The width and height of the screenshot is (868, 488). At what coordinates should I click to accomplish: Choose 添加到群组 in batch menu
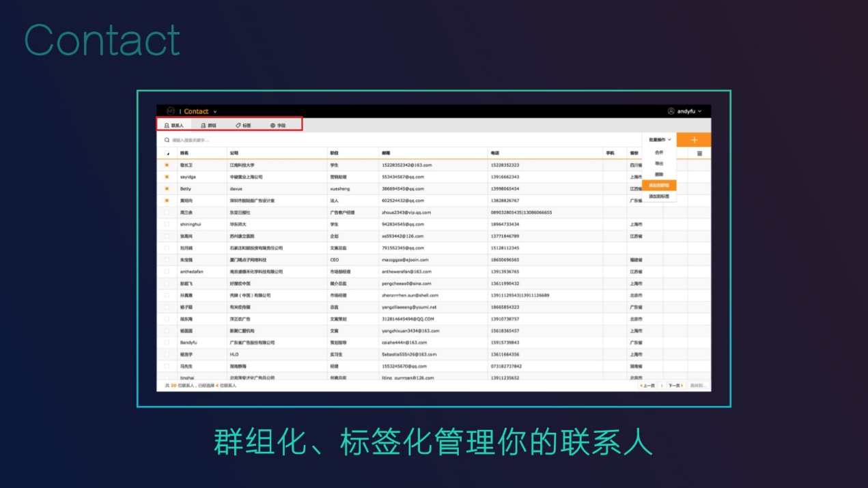tap(658, 185)
